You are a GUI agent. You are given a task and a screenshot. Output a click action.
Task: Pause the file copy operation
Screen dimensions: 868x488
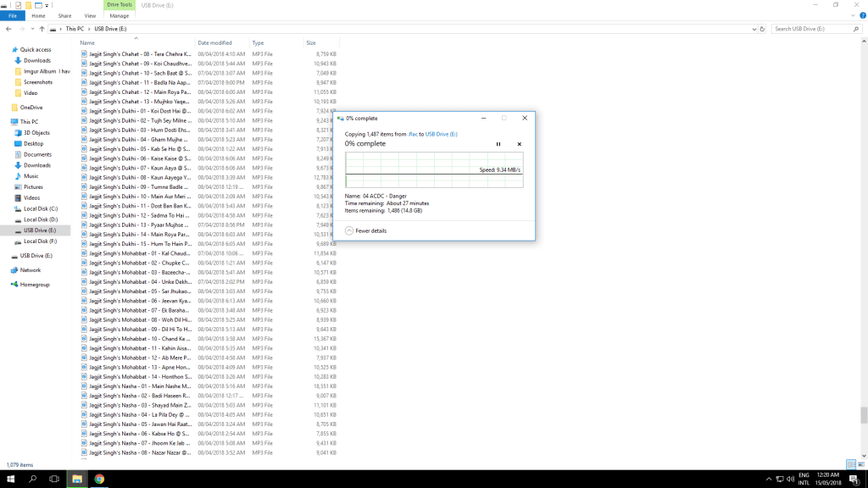(498, 145)
